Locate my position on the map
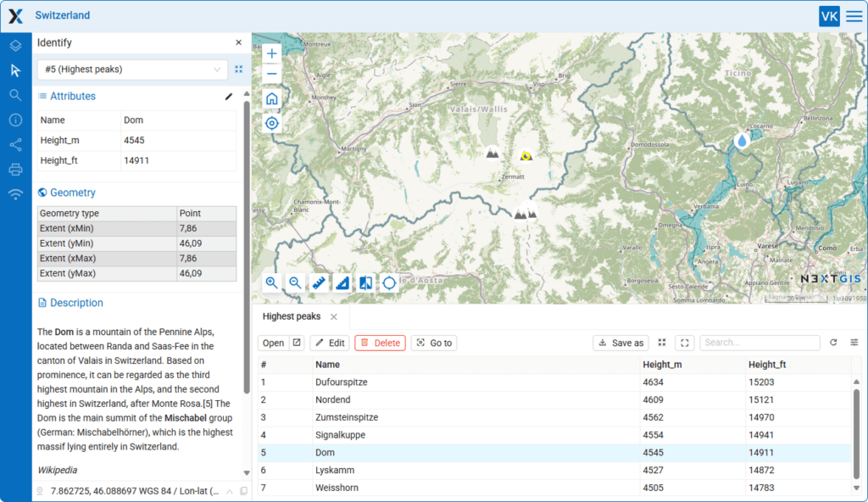Viewport: 868px width, 502px height. click(x=272, y=124)
